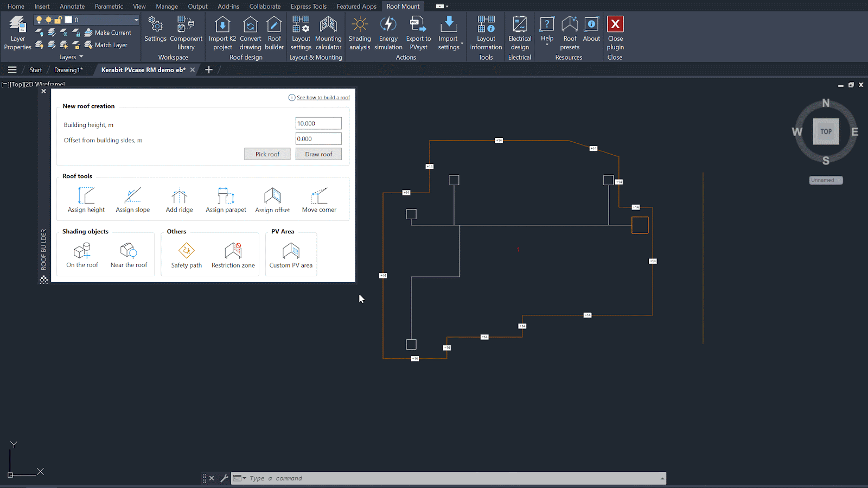
Task: Open Layout settings
Action: point(301,33)
